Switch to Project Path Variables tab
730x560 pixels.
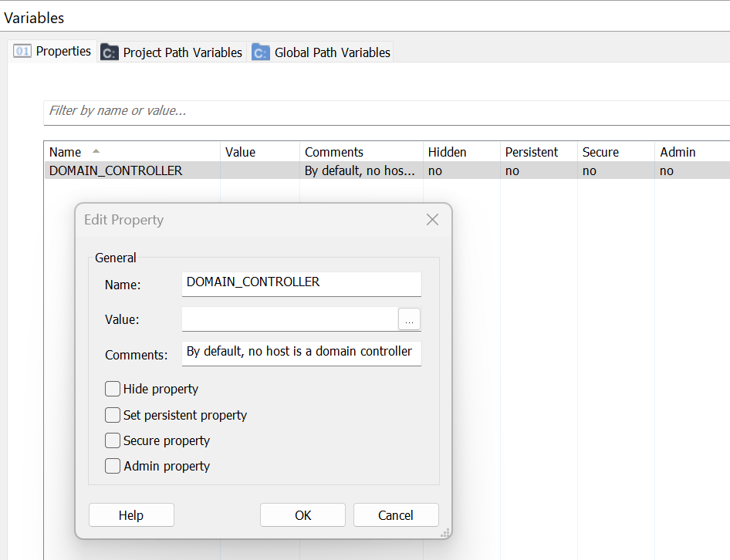click(x=172, y=52)
